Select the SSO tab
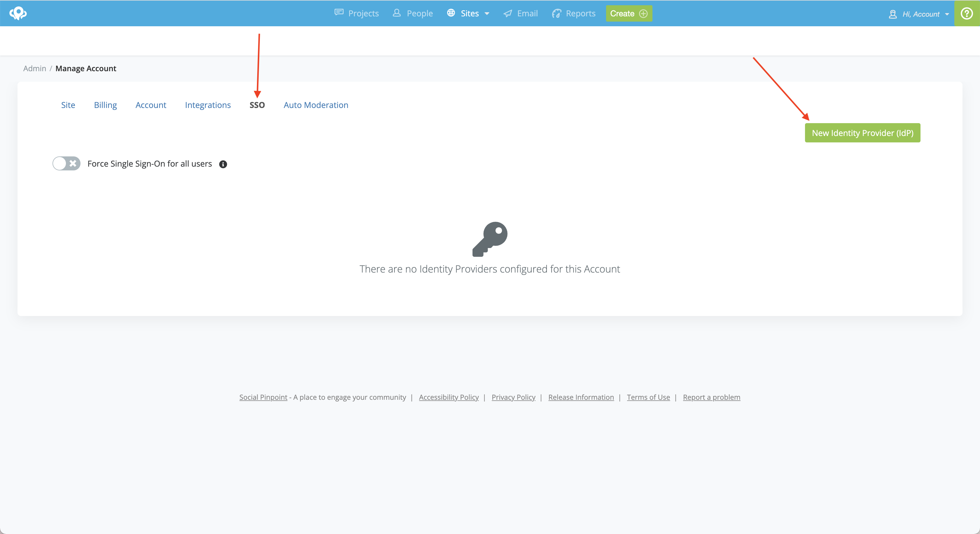This screenshot has width=980, height=534. click(257, 105)
